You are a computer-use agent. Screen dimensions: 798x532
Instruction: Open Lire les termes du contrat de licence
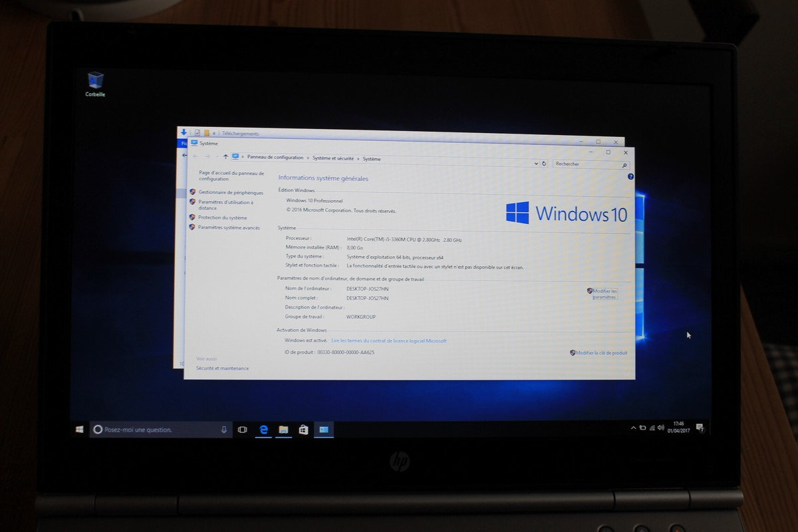389,340
